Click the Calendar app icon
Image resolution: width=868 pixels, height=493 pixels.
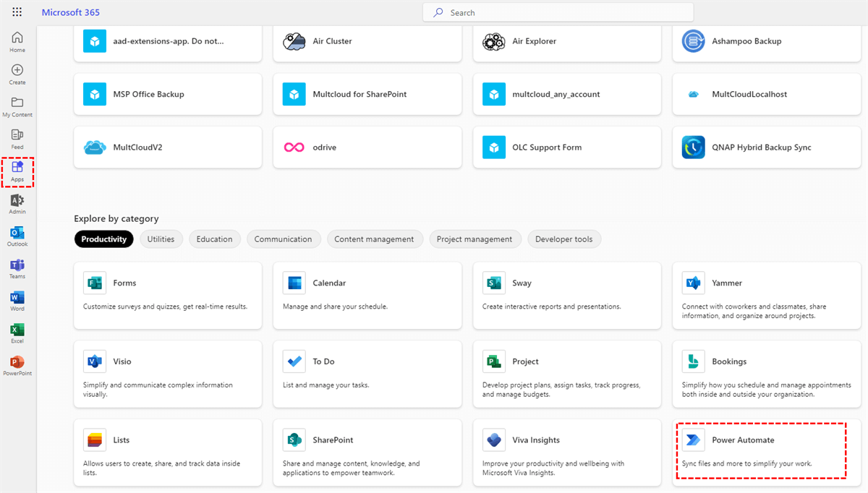294,283
